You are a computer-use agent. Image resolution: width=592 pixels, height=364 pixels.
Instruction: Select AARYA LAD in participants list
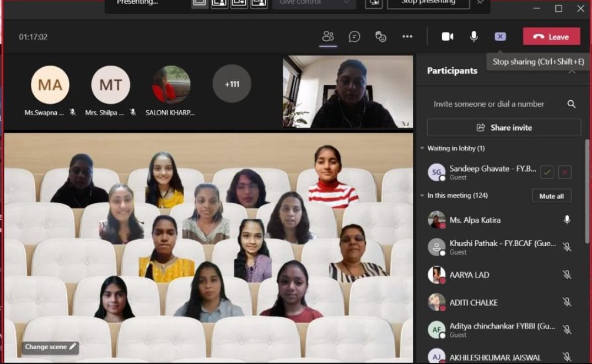tap(469, 275)
